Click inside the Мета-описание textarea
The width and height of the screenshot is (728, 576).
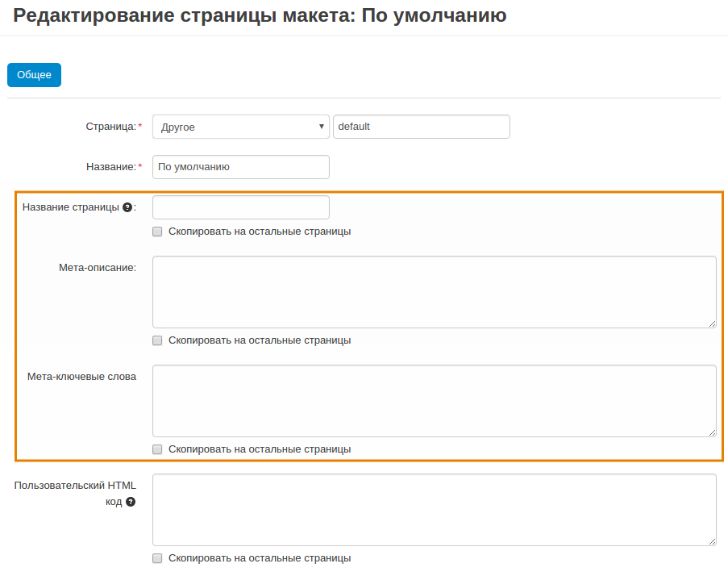tap(435, 292)
